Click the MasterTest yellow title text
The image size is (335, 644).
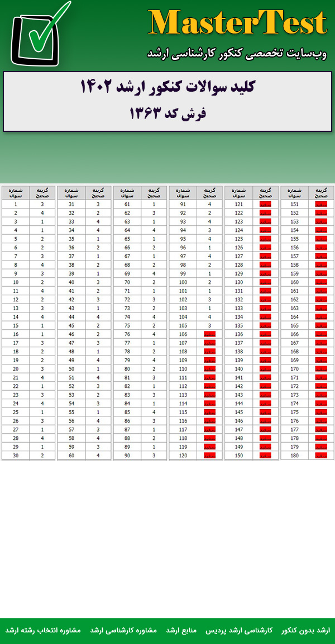click(x=237, y=23)
